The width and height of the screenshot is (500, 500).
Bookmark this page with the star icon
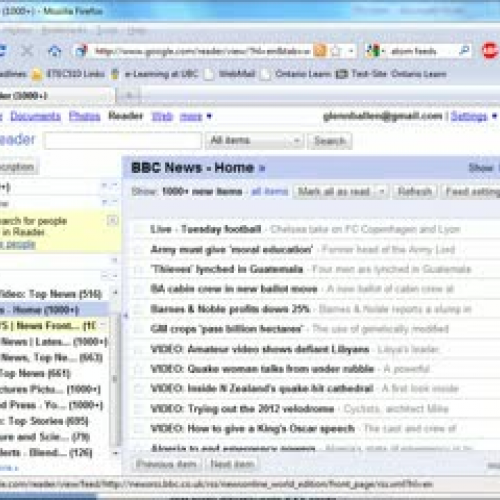[x=337, y=51]
